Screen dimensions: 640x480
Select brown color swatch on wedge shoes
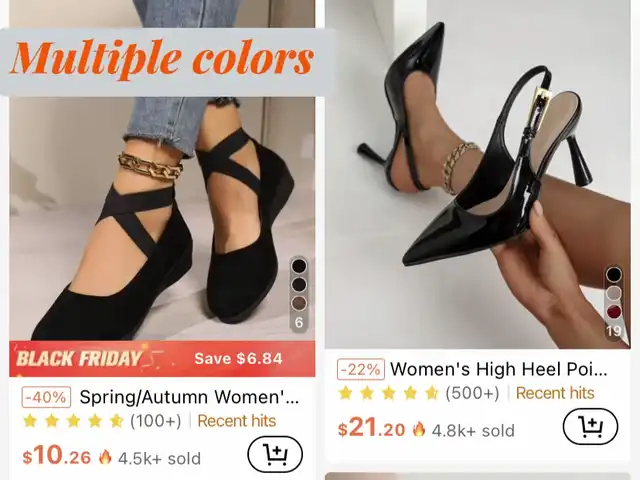click(299, 303)
